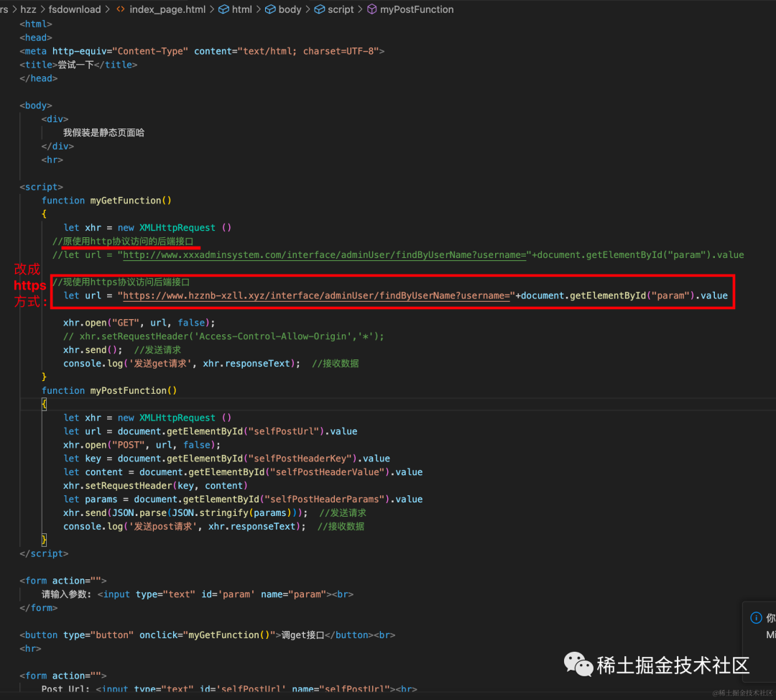The image size is (776, 700).
Task: Click the let content selfPostHeaderValue line
Action: pos(243,472)
